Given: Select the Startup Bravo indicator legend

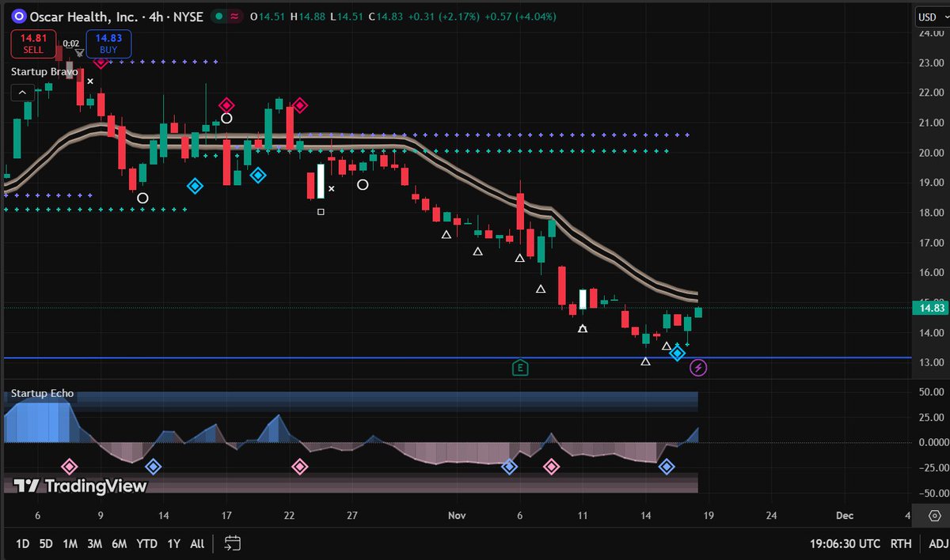Looking at the screenshot, I should coord(44,71).
